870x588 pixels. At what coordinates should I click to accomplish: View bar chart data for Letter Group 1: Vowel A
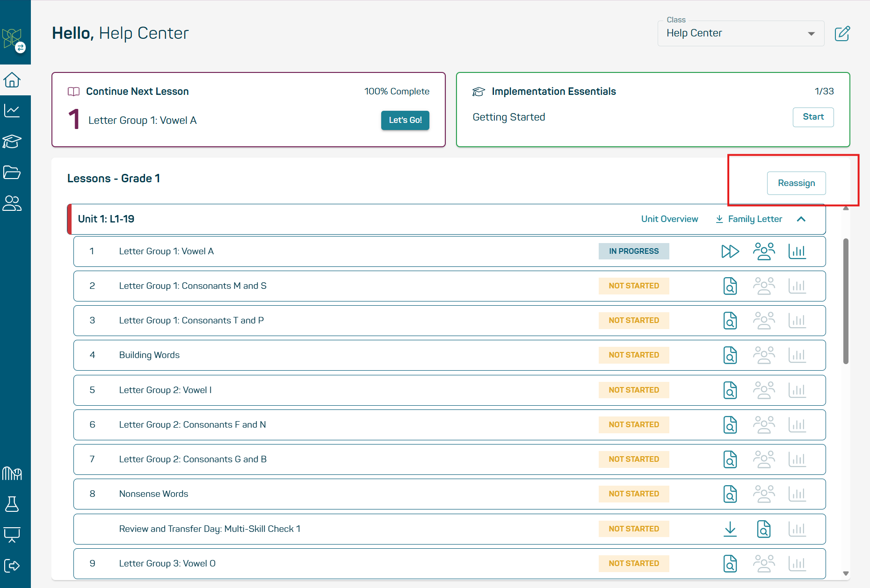[797, 251]
